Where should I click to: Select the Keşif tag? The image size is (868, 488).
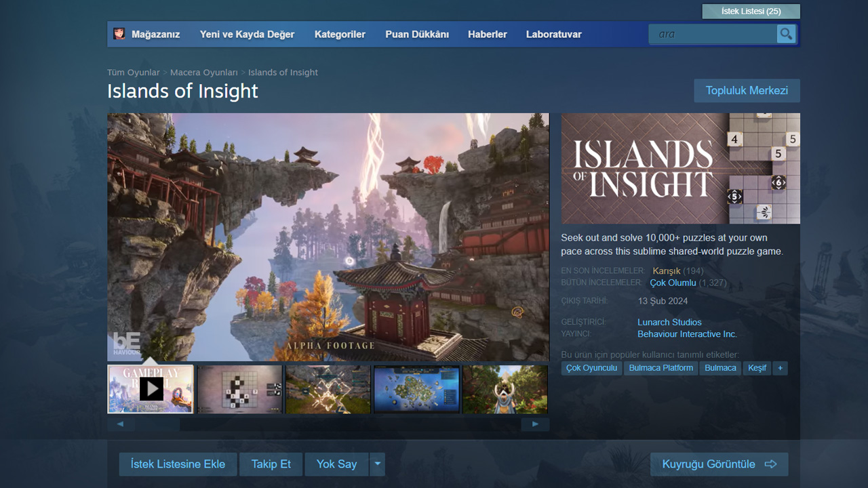tap(757, 368)
